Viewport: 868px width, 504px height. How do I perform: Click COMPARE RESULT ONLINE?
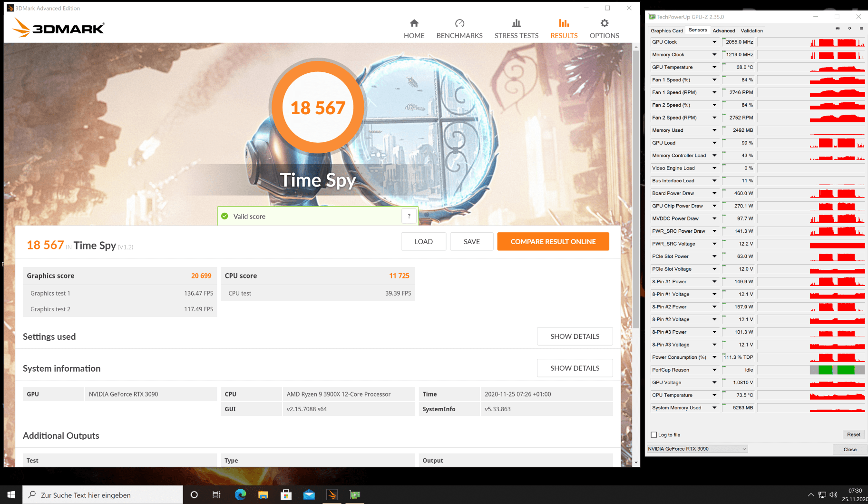tap(553, 242)
